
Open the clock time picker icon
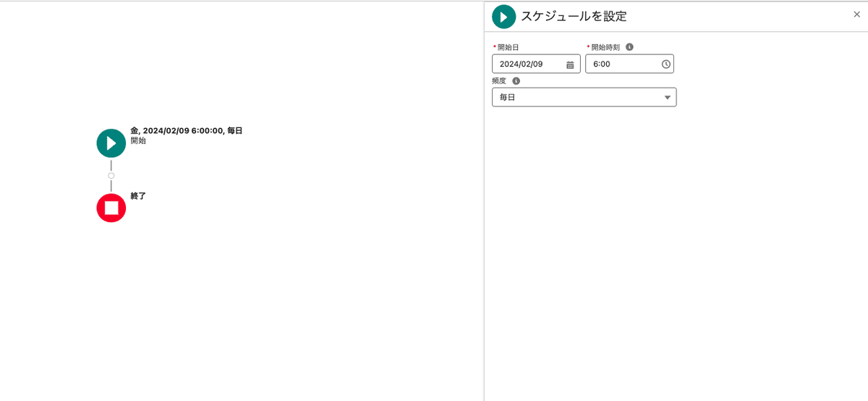click(x=666, y=64)
